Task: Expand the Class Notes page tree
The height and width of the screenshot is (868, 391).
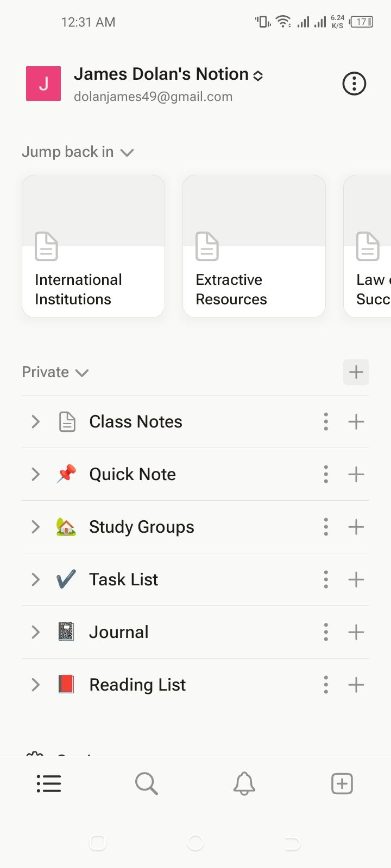Action: (36, 422)
